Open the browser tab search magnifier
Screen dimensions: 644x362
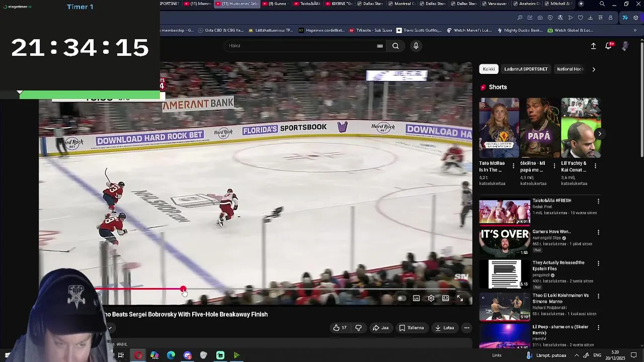[602, 4]
